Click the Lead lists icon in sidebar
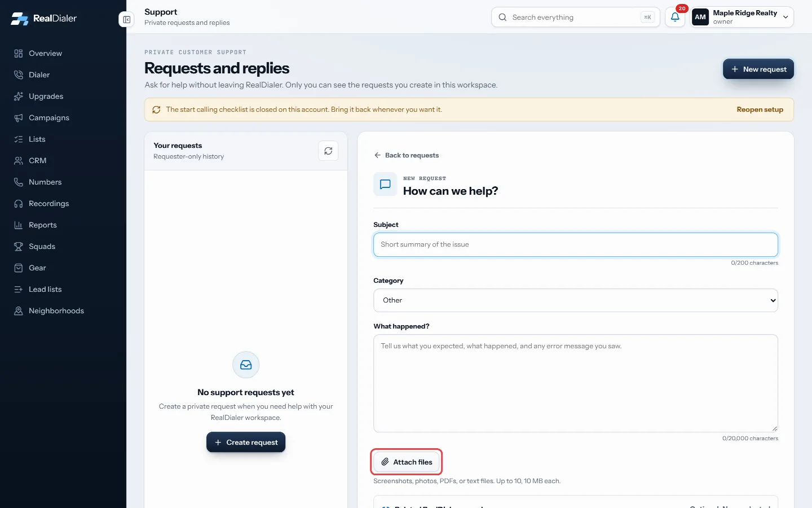 (19, 290)
